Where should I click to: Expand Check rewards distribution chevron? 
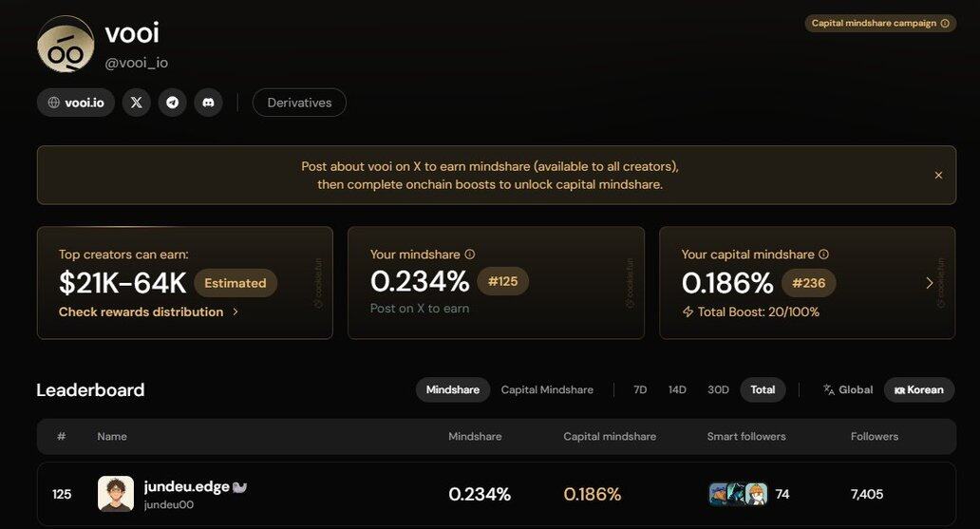click(x=236, y=312)
